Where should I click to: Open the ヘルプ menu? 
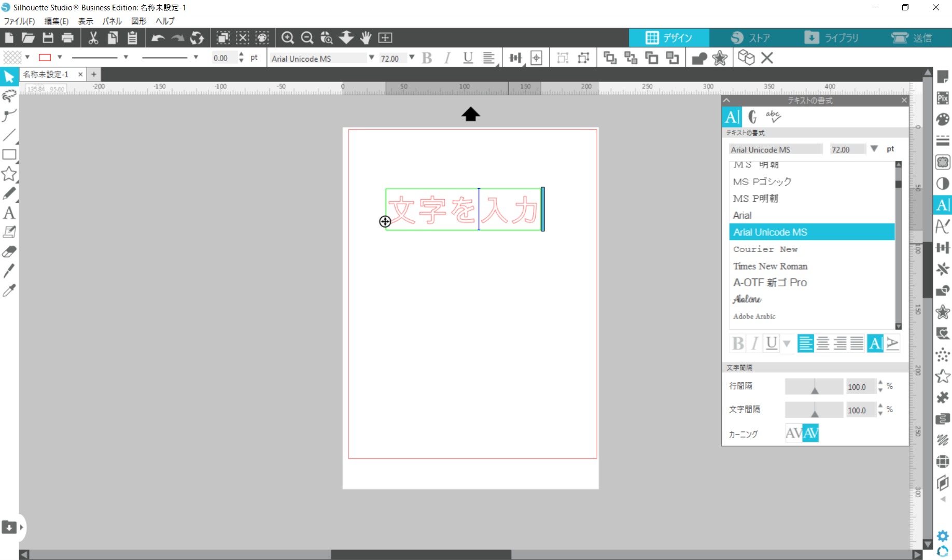165,21
